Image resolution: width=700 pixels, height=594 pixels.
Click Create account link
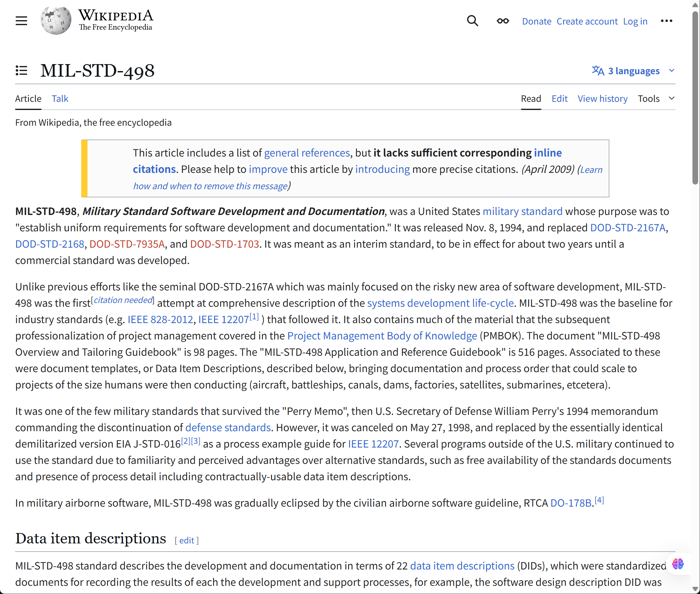[x=587, y=21]
